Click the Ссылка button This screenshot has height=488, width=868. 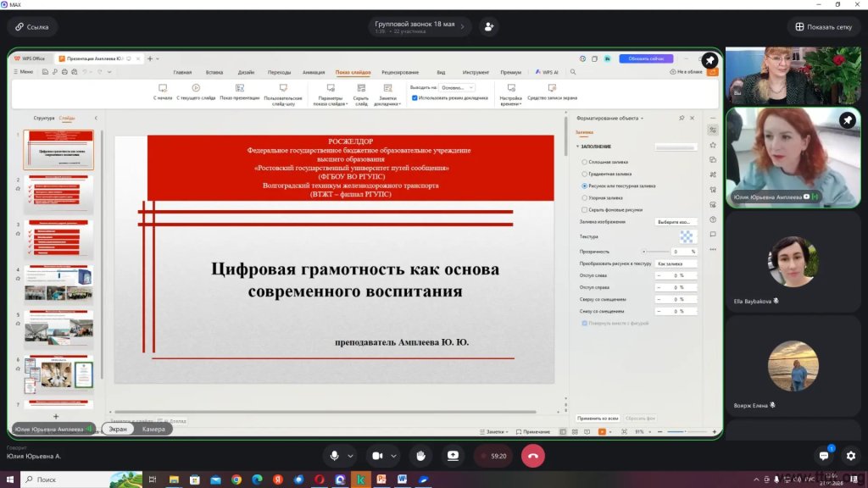(x=32, y=26)
